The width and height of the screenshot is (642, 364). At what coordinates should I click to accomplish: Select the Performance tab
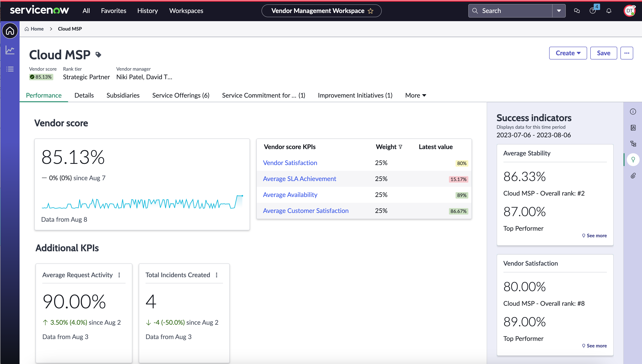(x=44, y=95)
